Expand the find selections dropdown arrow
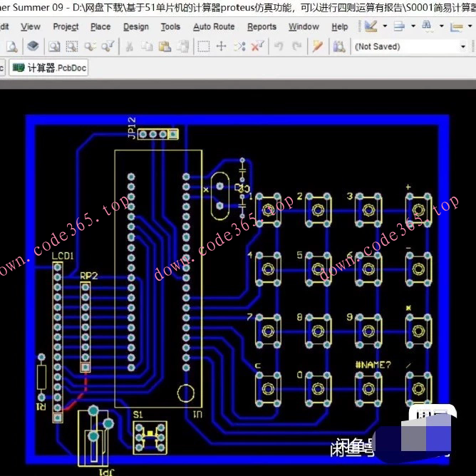 click(x=441, y=26)
